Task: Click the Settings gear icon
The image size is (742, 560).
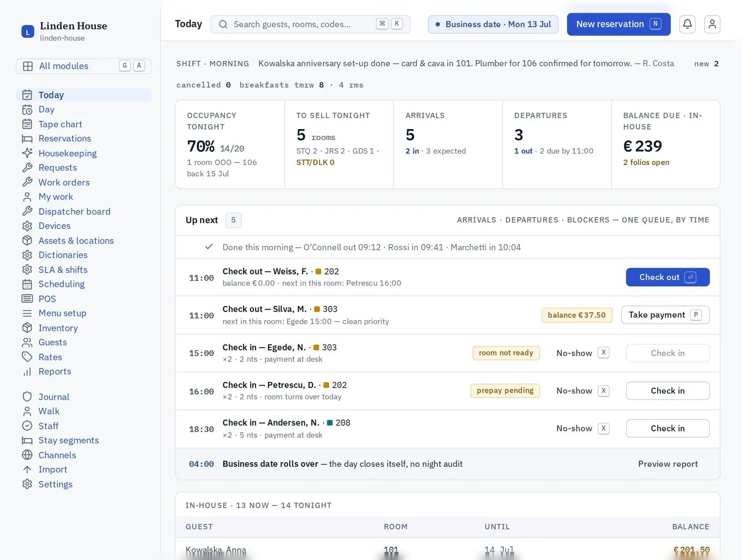Action: pos(27,484)
